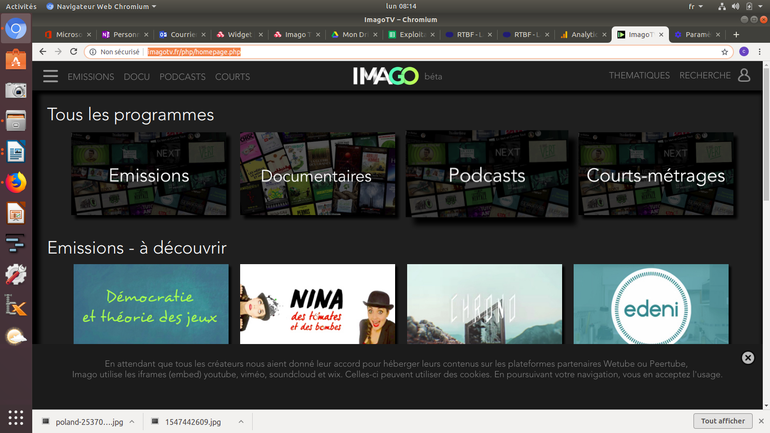This screenshot has height=433, width=770.
Task: Click the site info icon near Non sécurisé
Action: pos(93,52)
